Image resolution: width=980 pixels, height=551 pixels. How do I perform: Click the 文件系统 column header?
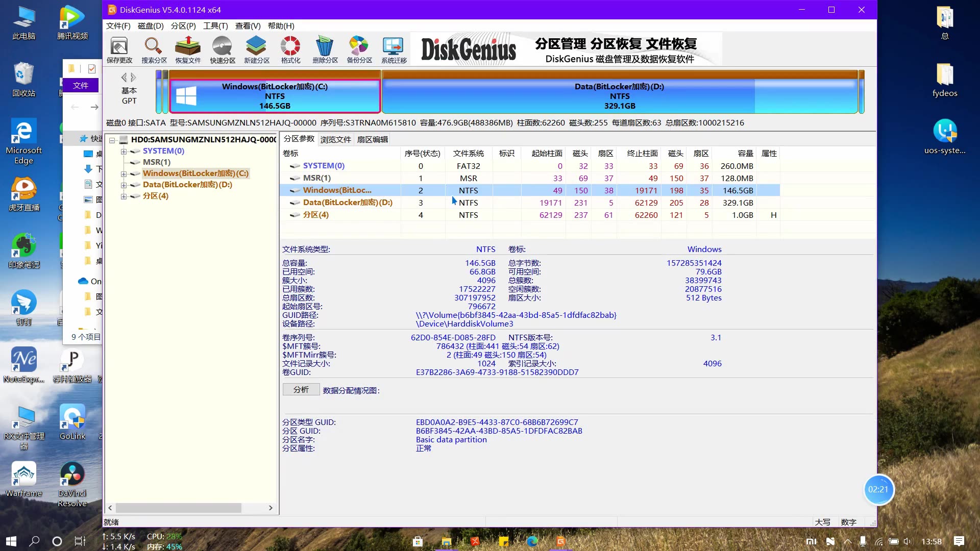tap(468, 154)
